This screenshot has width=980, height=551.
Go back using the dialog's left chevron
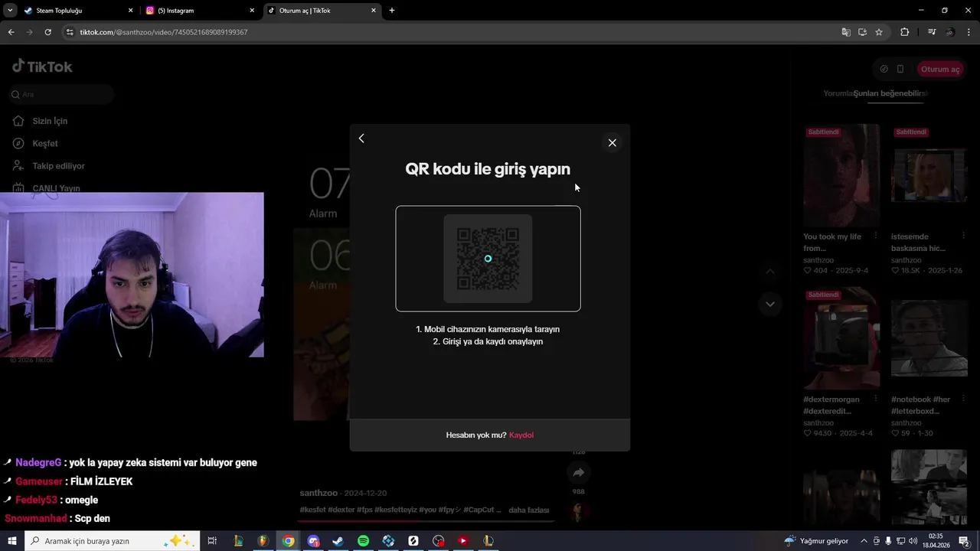click(x=361, y=139)
